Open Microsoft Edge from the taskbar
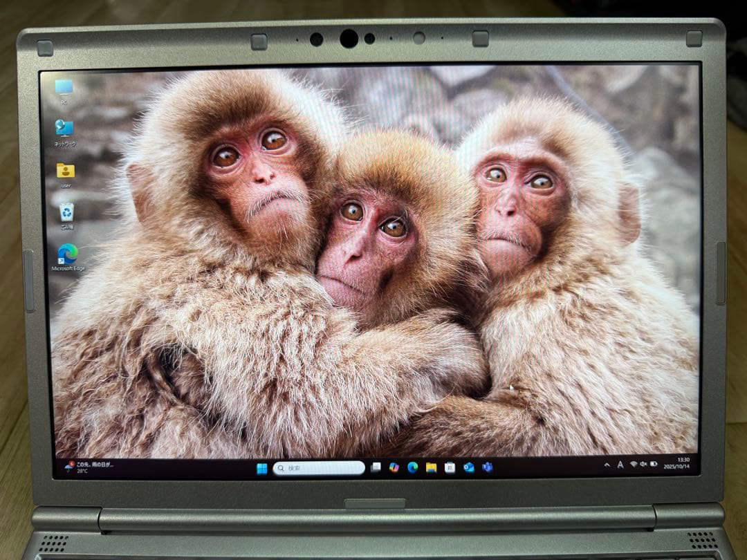This screenshot has height=560, width=747. tap(413, 467)
